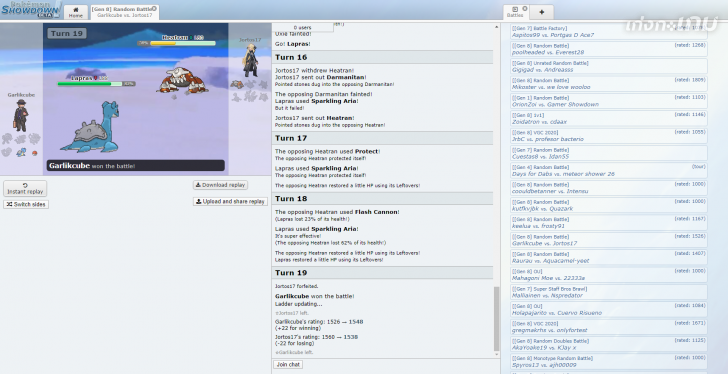Click the Heatran team icon under Jortos17
Viewport: 728px width, 374px height.
point(237,84)
